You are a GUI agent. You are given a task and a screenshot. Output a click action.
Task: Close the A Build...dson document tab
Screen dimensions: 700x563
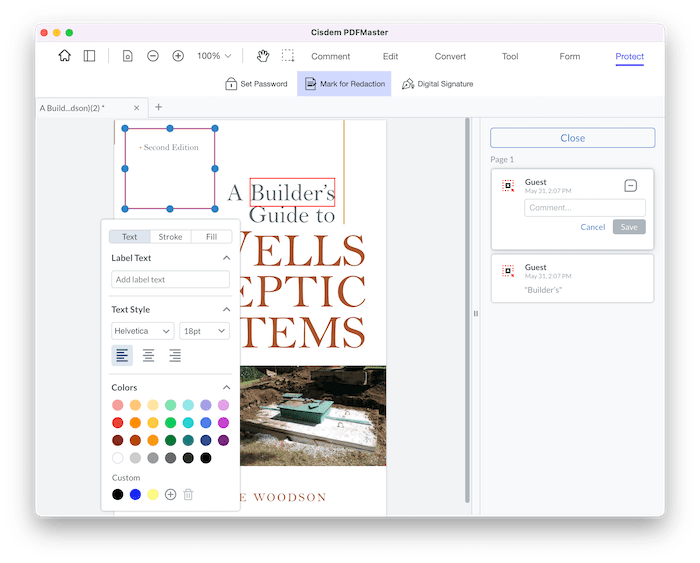[x=137, y=108]
